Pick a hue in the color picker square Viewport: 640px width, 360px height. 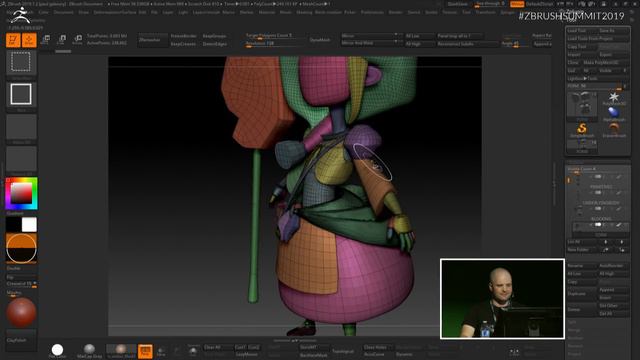(x=21, y=193)
